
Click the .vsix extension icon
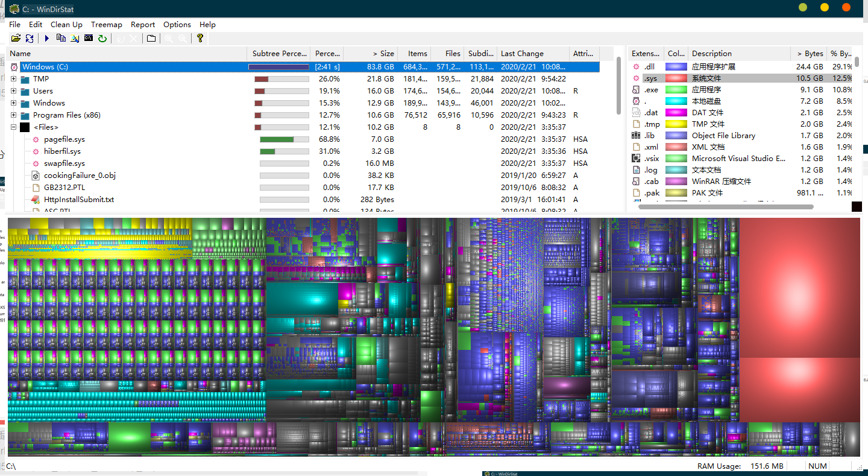pyautogui.click(x=635, y=159)
